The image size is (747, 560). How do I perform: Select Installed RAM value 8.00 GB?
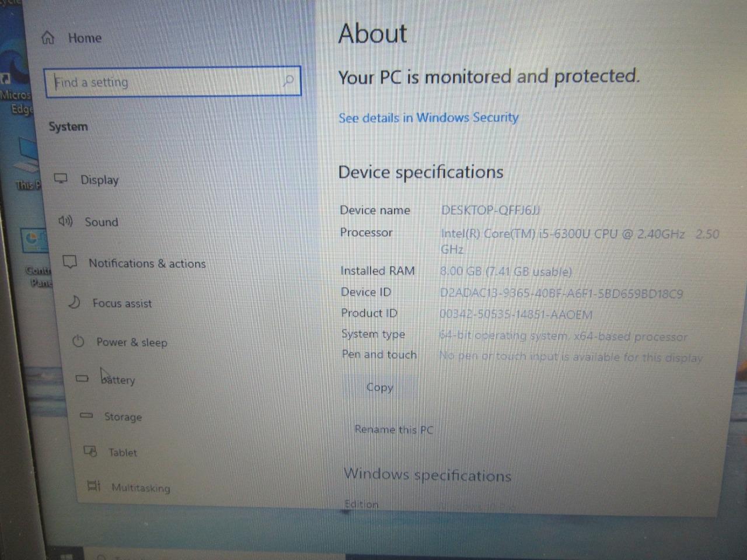[x=505, y=271]
